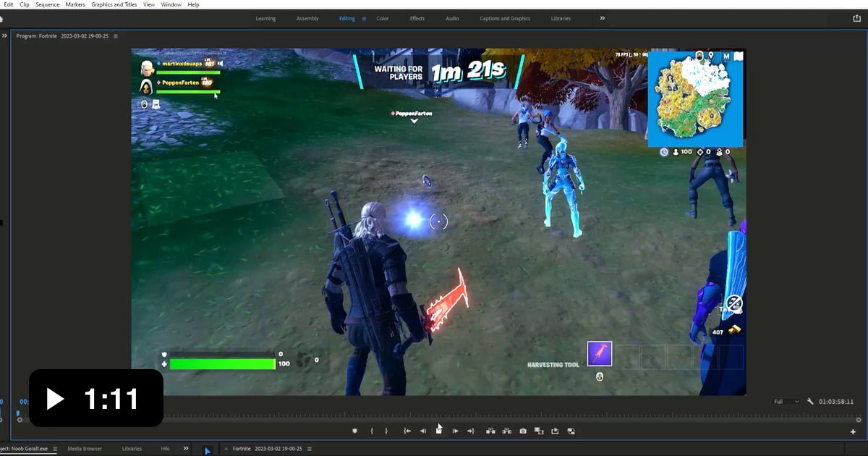The image size is (868, 456).
Task: Click the Play-Stop toggle button
Action: pyautogui.click(x=439, y=431)
